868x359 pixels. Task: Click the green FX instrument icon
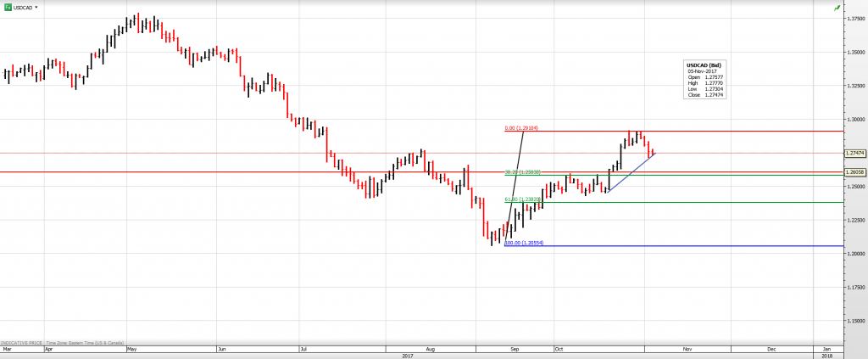pos(7,7)
